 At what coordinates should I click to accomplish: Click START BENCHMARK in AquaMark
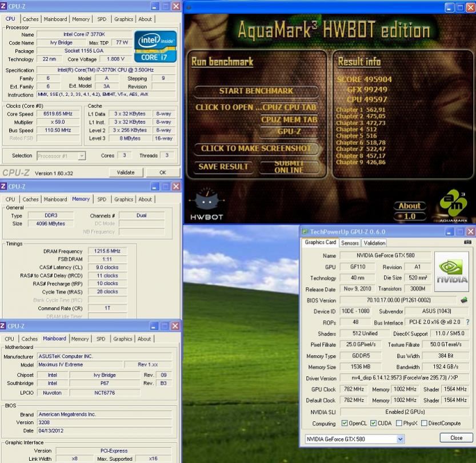[x=256, y=91]
